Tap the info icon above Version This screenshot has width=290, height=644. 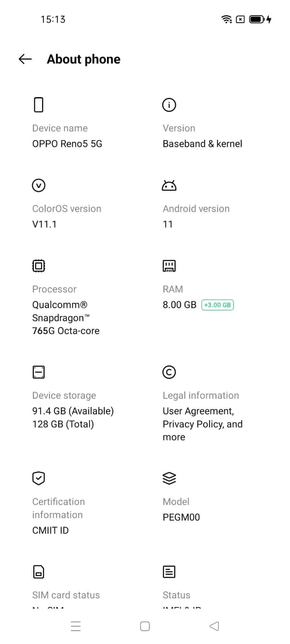pyautogui.click(x=169, y=105)
